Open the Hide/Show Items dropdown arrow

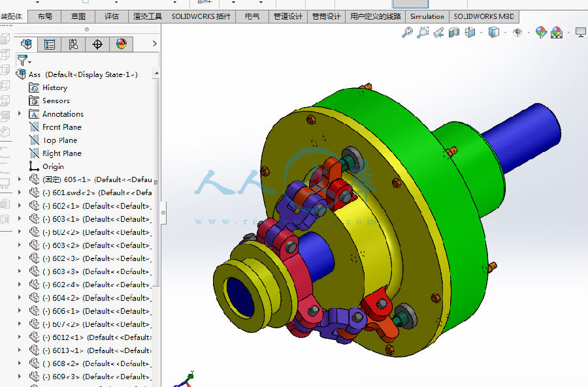[529, 33]
